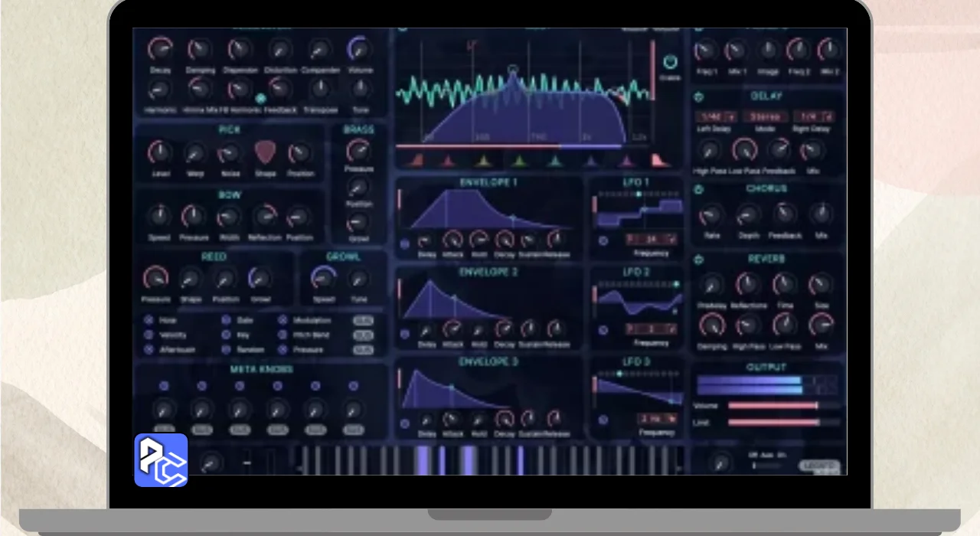Select the teal peak filter shape icon

[554, 161]
